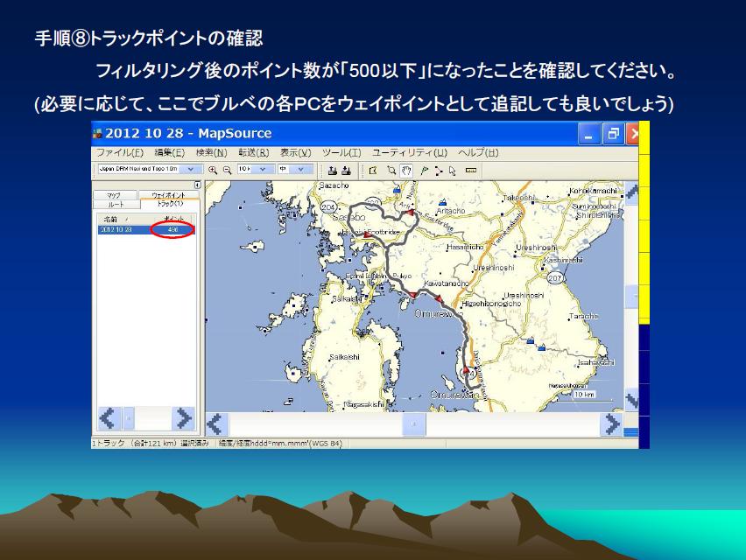Open the ユーティリティ menu
Screen dimensions: 746x560
point(410,153)
